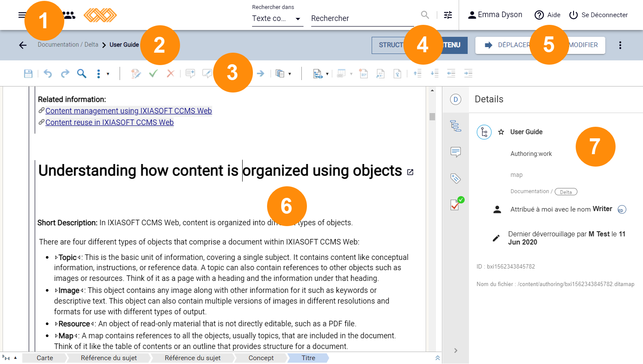This screenshot has height=364, width=643.
Task: Accept change with the green checkmark
Action: [153, 74]
